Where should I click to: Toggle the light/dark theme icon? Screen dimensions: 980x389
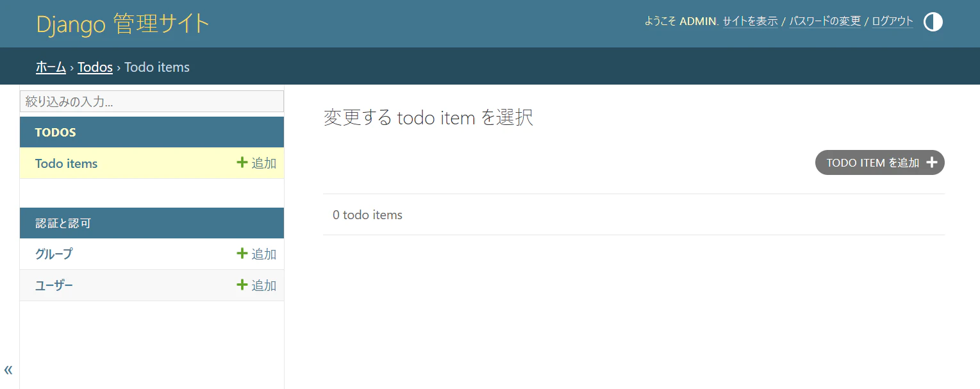[933, 22]
